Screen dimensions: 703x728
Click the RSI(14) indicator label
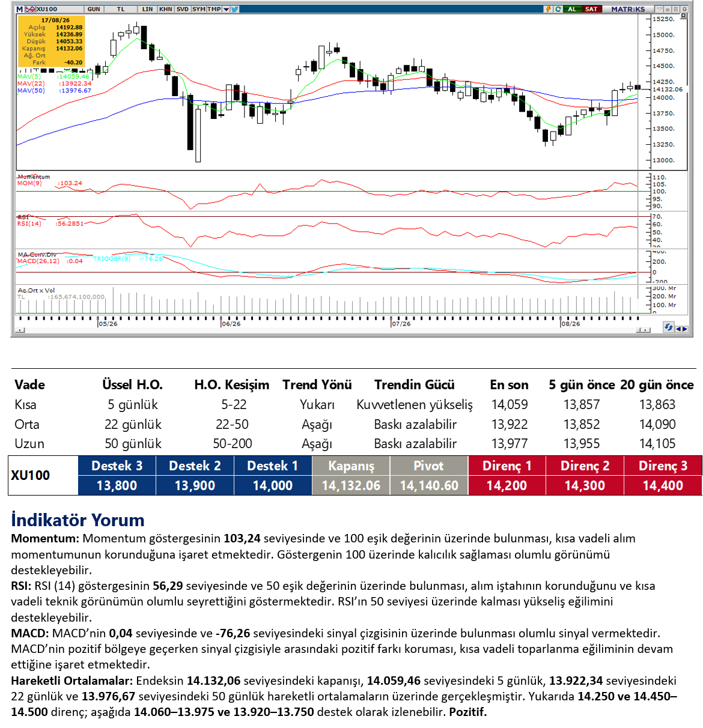point(29,223)
